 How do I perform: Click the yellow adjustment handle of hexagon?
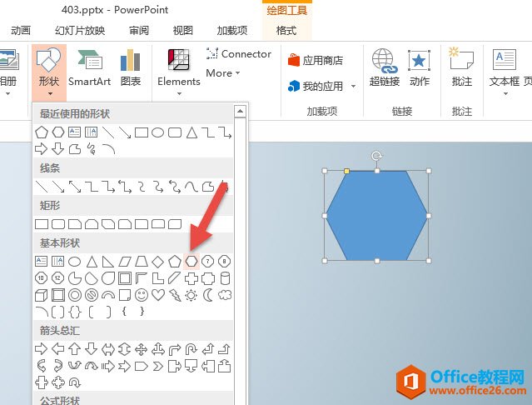346,171
